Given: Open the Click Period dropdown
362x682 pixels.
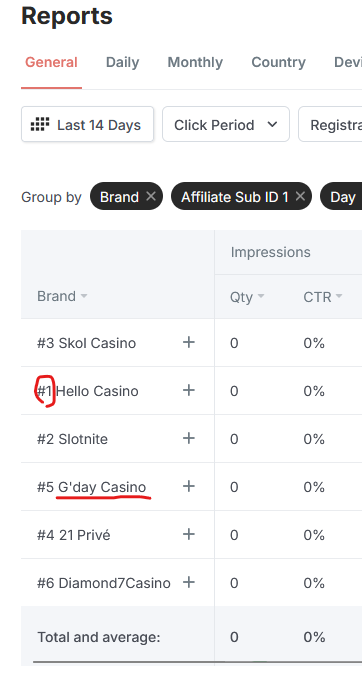Looking at the screenshot, I should pos(226,124).
